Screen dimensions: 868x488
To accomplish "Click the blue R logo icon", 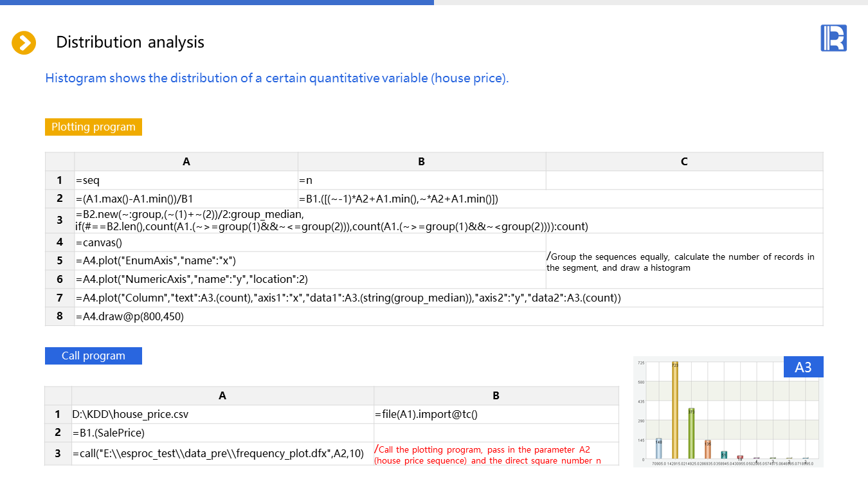I will tap(833, 38).
